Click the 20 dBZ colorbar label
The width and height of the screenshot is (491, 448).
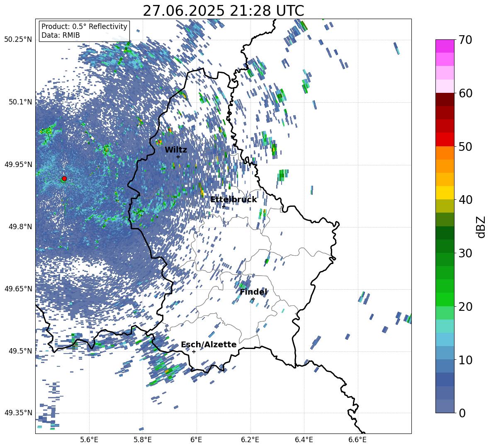(465, 307)
